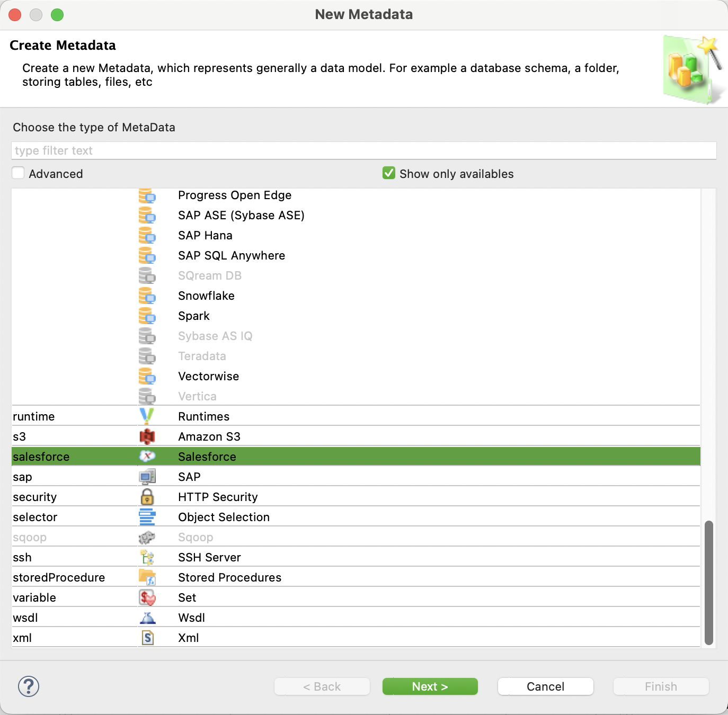Click the Amazon S3 puzzle icon

tap(147, 436)
